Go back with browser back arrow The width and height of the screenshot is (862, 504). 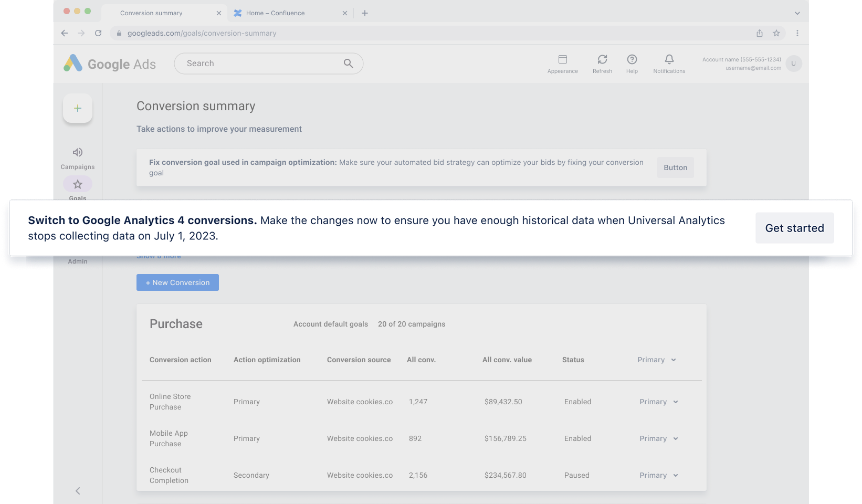65,33
